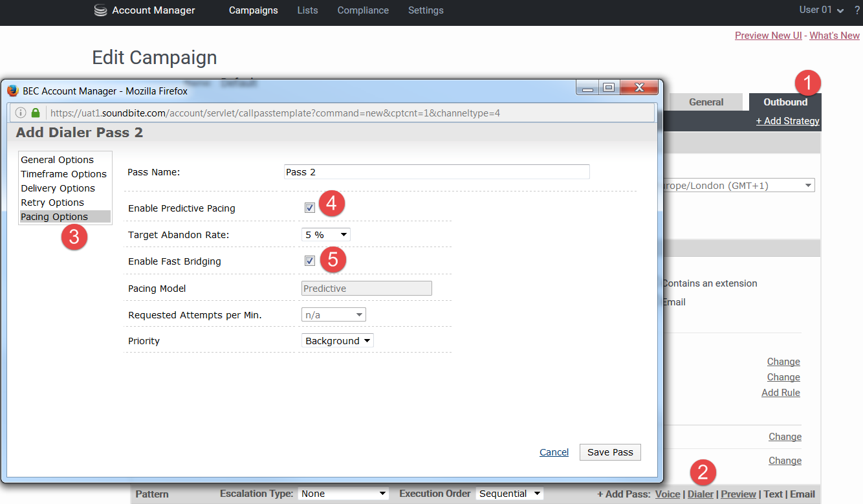Click the Firefox logo in popup title bar

click(13, 91)
